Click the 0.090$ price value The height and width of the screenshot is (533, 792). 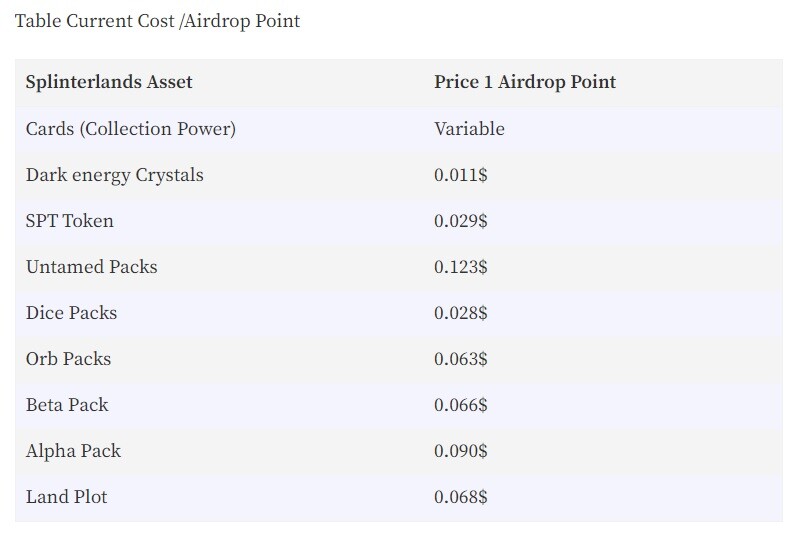[461, 451]
